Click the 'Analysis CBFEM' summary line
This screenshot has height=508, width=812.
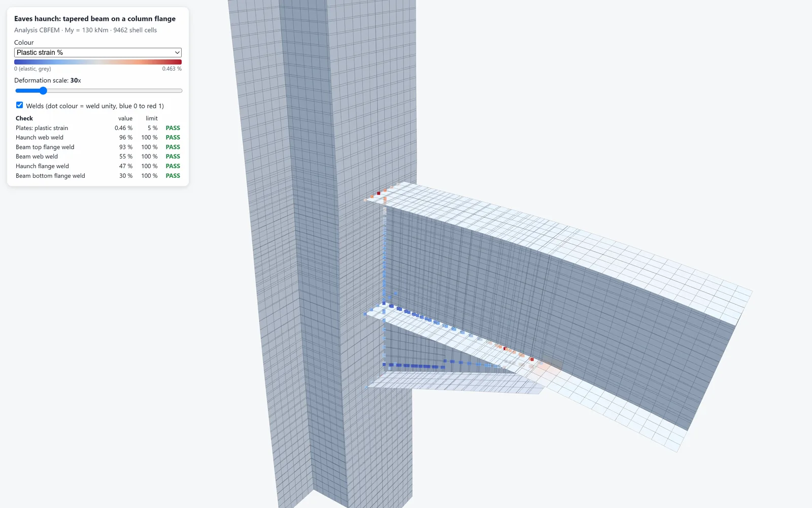tap(85, 30)
